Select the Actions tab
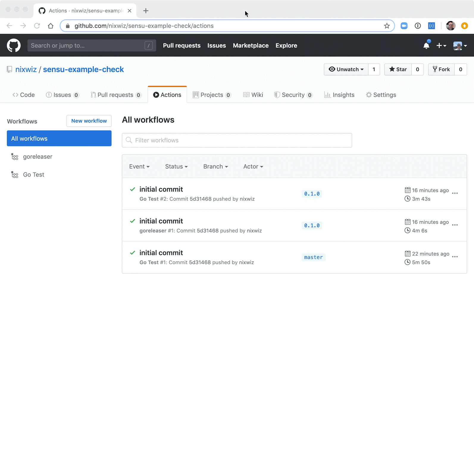Image resolution: width=474 pixels, height=476 pixels. pyautogui.click(x=167, y=95)
